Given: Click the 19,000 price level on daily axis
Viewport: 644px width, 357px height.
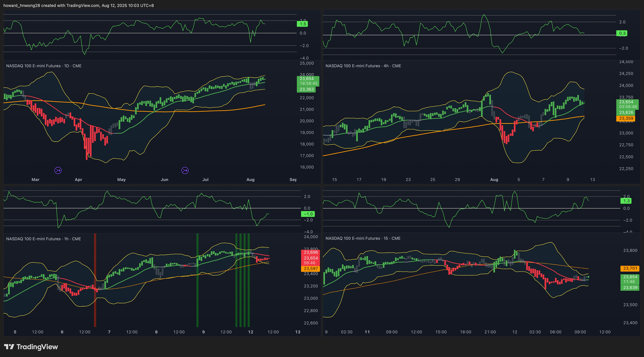Looking at the screenshot, I should point(307,132).
